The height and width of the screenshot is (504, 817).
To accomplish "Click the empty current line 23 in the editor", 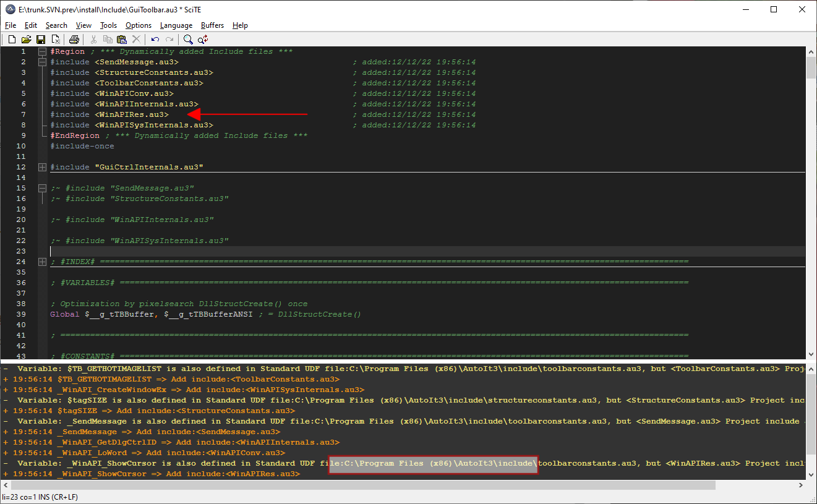I will point(427,252).
